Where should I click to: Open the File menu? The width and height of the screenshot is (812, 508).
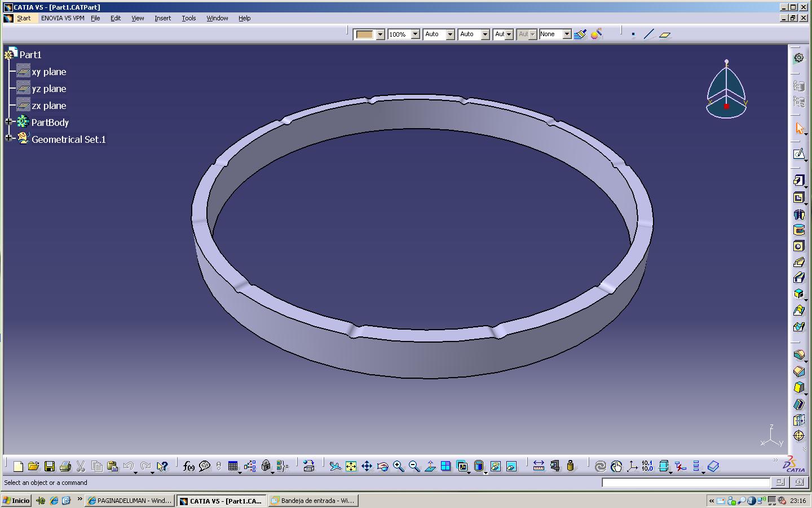tap(95, 18)
